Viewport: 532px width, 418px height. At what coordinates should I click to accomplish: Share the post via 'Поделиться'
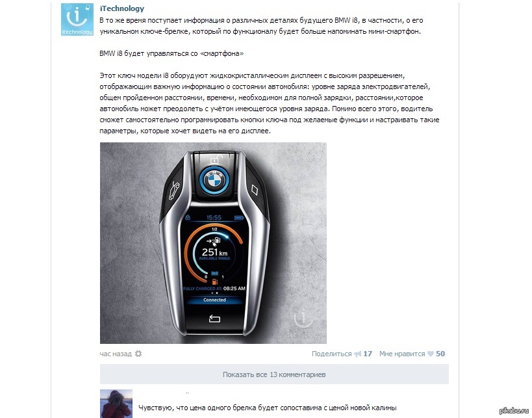331,354
